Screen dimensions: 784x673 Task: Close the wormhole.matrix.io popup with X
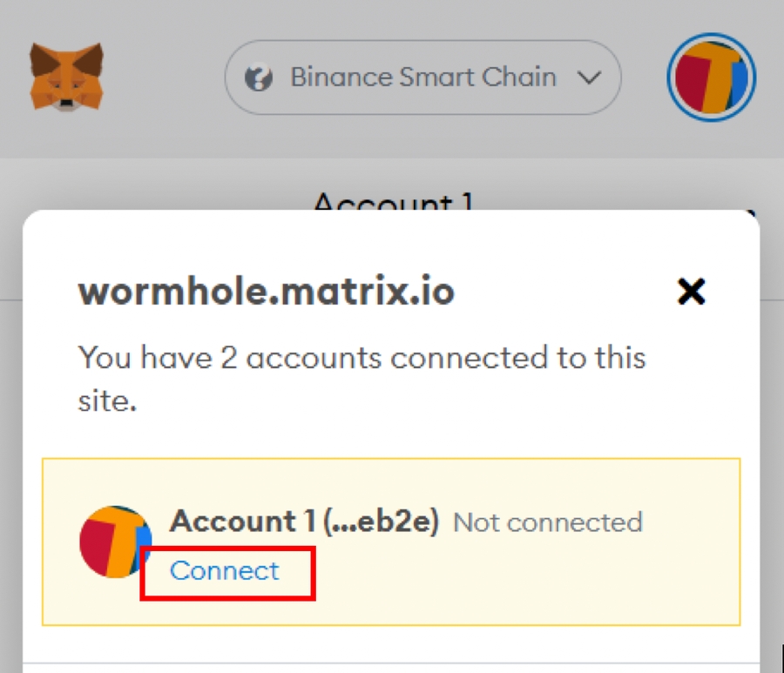tap(691, 293)
